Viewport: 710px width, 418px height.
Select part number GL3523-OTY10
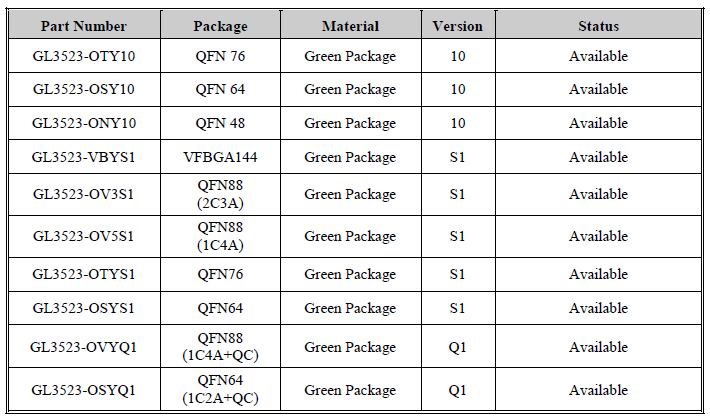click(83, 56)
